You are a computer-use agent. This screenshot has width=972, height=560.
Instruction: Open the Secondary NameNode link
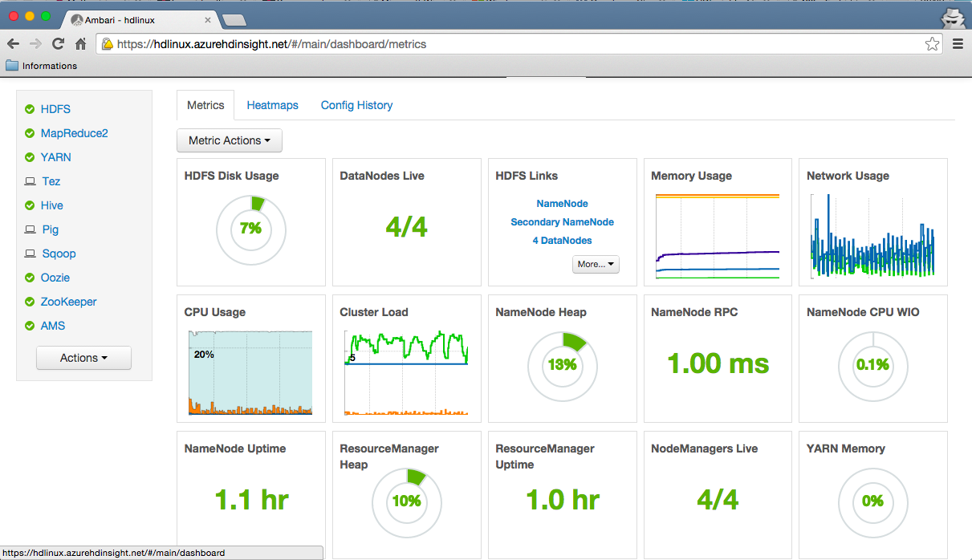[562, 222]
